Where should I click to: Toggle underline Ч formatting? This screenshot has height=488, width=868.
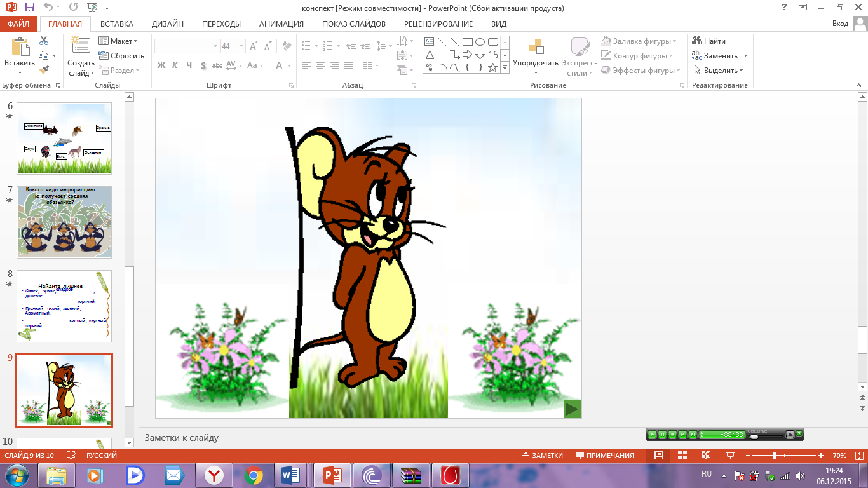click(x=189, y=65)
